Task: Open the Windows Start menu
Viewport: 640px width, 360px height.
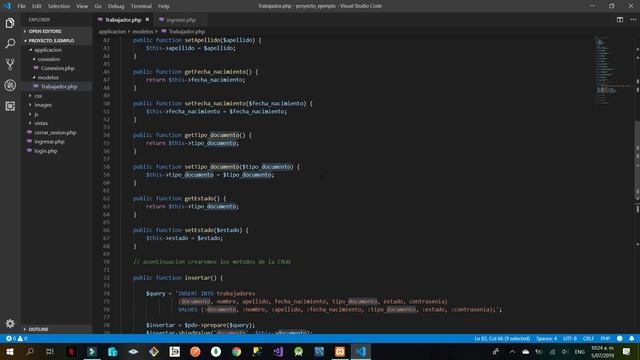Action: pyautogui.click(x=9, y=351)
